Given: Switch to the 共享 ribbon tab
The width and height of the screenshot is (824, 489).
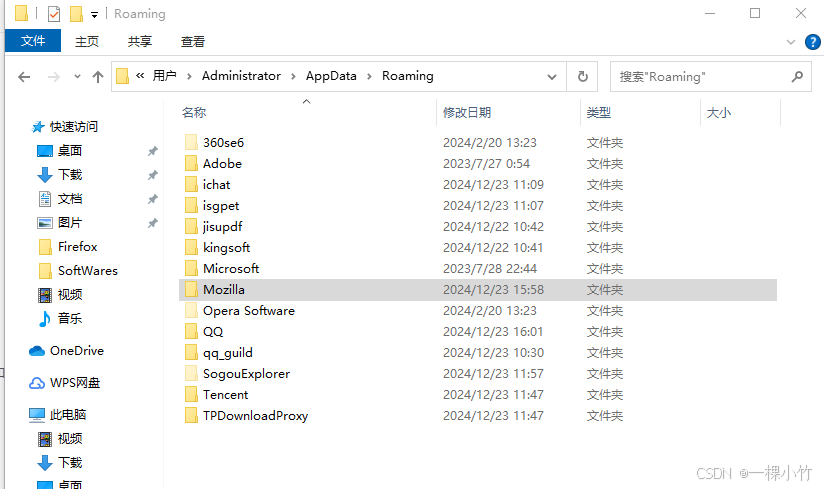Looking at the screenshot, I should coord(140,41).
